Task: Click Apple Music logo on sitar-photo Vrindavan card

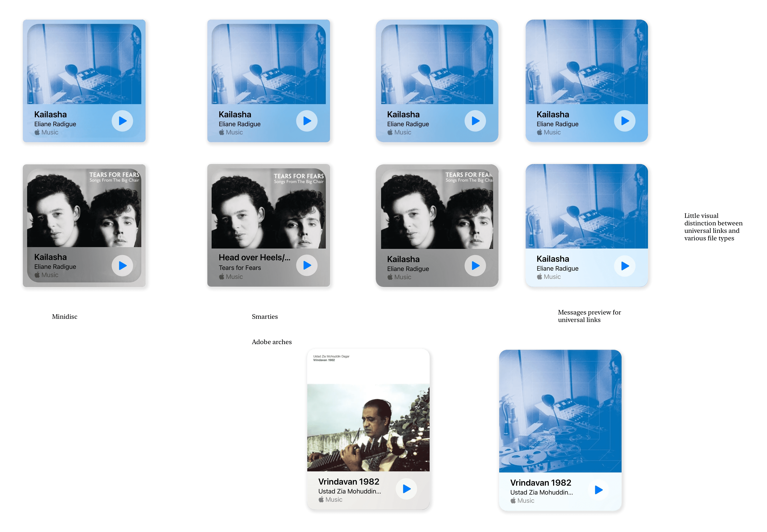Action: (x=321, y=499)
